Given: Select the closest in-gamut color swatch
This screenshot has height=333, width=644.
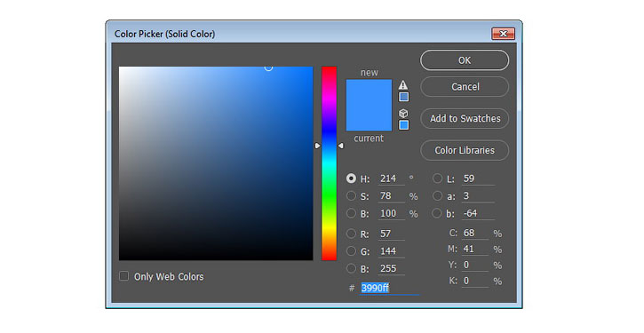Looking at the screenshot, I should (404, 97).
